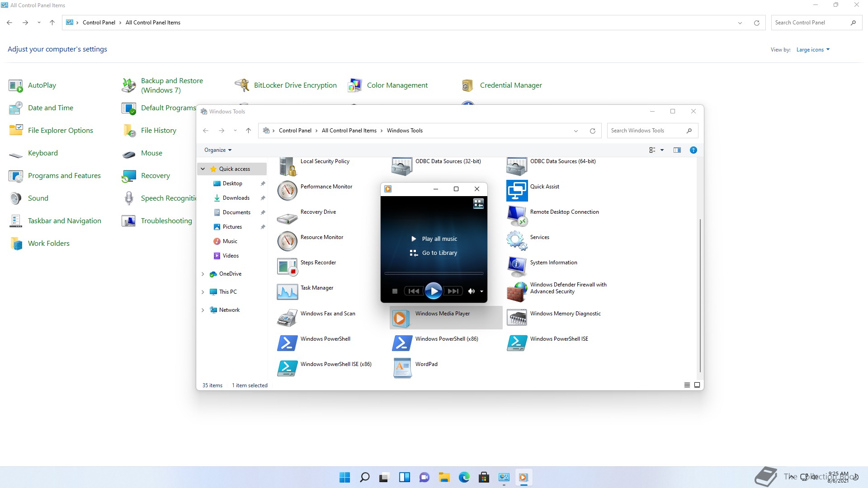Click the blue Help icon in Windows Tools
Viewport: 868px width, 488px height.
click(693, 150)
